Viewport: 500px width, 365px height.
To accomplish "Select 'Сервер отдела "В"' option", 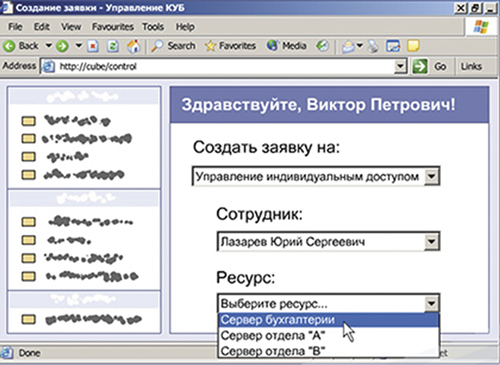I will (328, 351).
